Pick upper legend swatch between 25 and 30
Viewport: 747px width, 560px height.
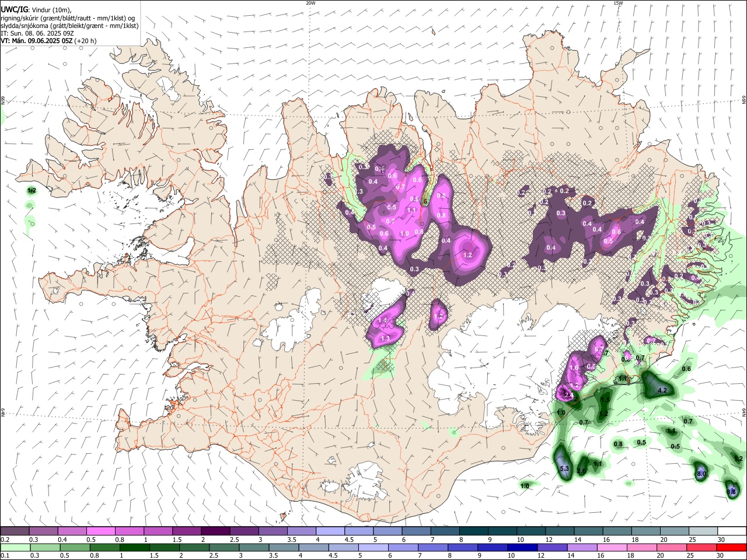click(703, 531)
